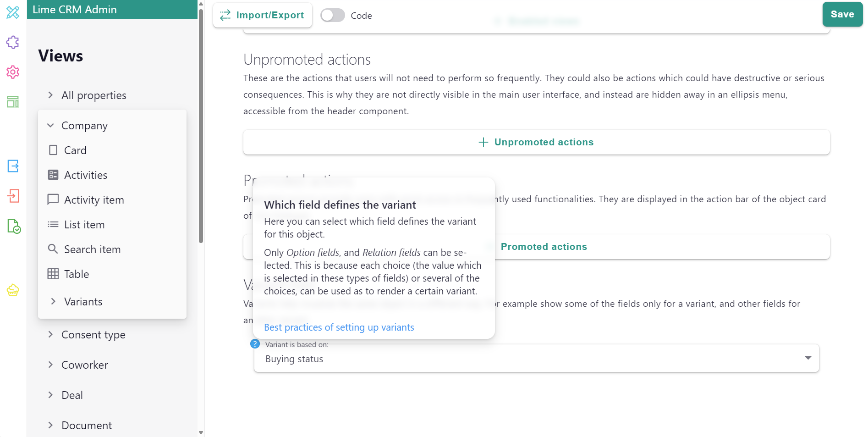
Task: Add a new Unpromoted actions entry
Action: coord(536,142)
